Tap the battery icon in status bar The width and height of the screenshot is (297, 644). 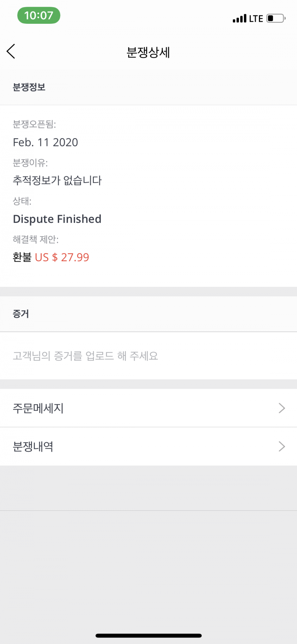pos(276,18)
